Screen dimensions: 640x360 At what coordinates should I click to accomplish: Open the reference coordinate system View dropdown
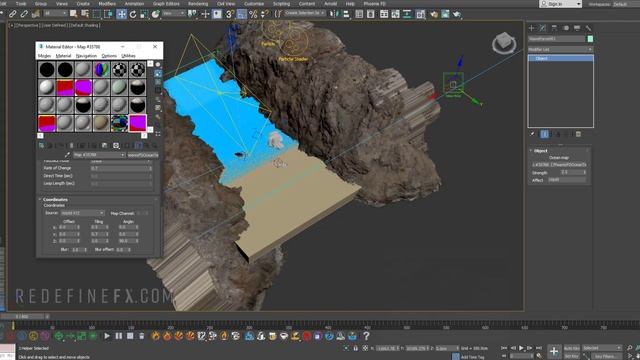(173, 14)
